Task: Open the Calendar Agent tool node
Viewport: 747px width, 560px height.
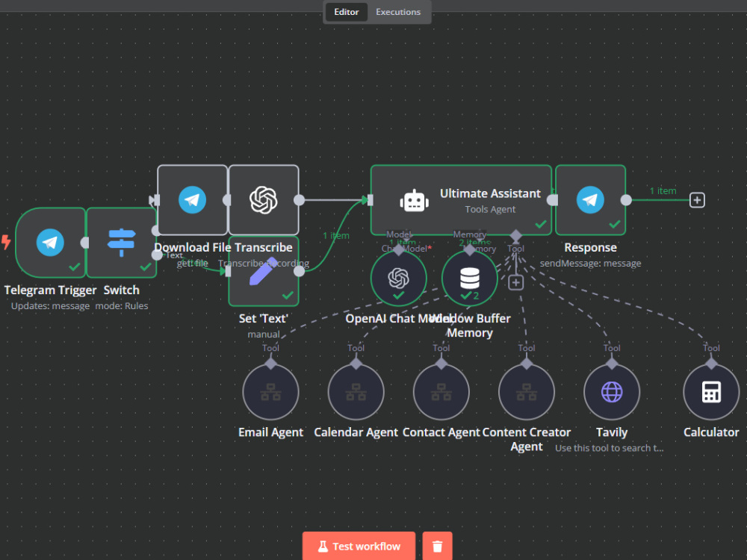Action: point(356,392)
